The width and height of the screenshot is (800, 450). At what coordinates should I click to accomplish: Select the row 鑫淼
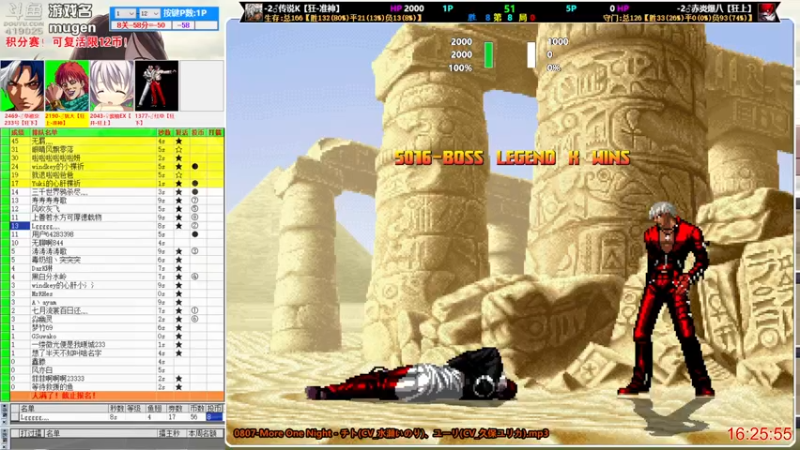tap(117, 361)
